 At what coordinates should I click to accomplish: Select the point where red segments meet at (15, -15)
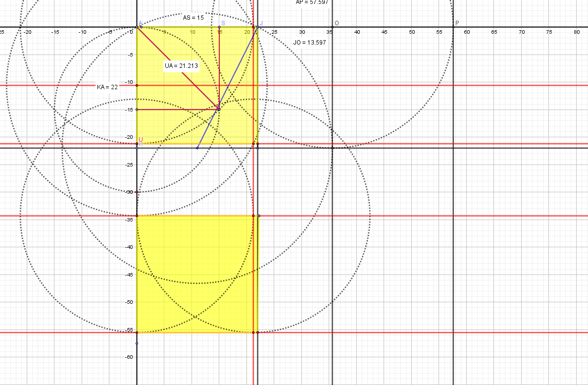(219, 109)
